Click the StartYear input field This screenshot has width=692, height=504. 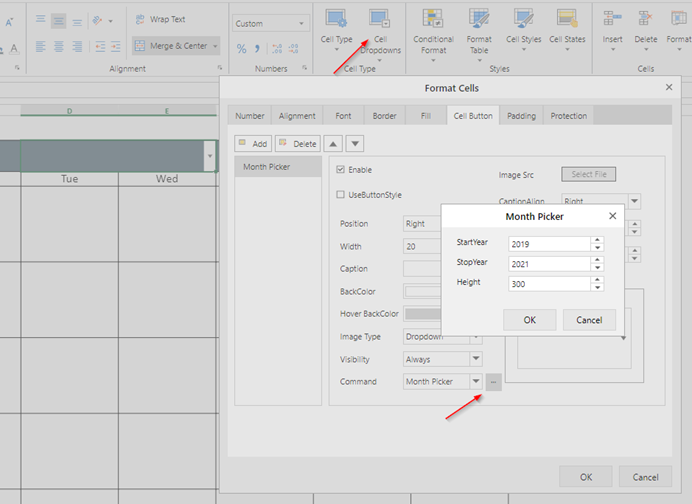(549, 244)
